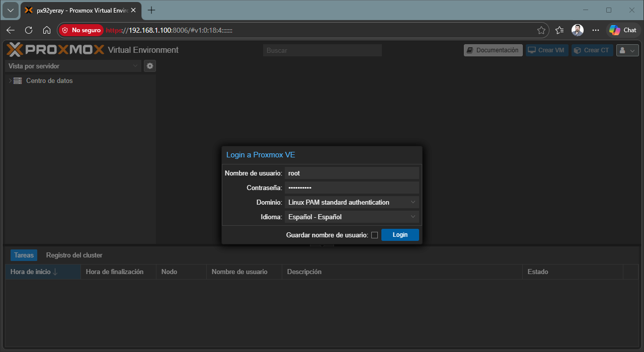Add page to favorites star icon
The image size is (644, 352).
click(x=541, y=30)
